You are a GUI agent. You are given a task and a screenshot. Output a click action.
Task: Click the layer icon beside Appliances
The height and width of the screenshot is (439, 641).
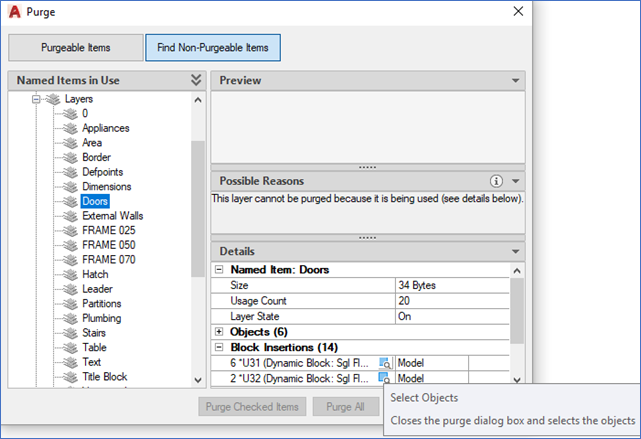[70, 128]
